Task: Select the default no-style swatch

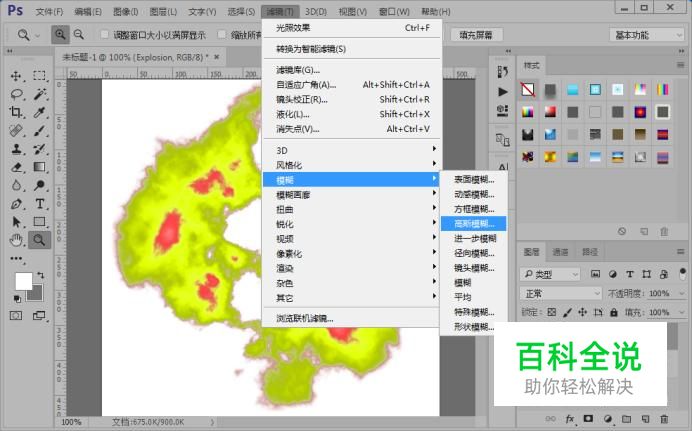Action: pyautogui.click(x=528, y=90)
